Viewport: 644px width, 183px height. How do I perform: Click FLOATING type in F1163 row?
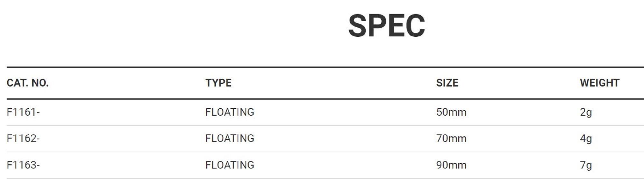[x=230, y=165]
